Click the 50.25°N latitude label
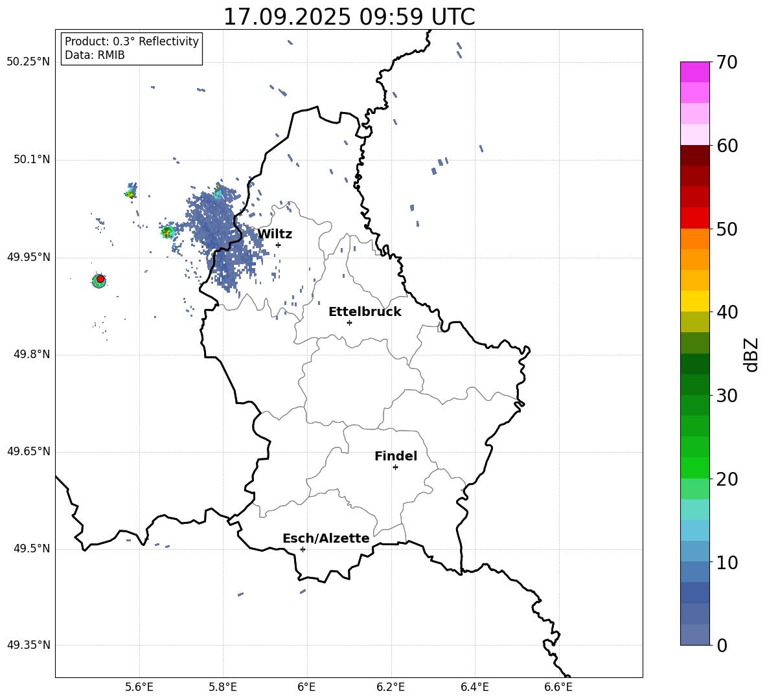The image size is (767, 700). coord(28,62)
